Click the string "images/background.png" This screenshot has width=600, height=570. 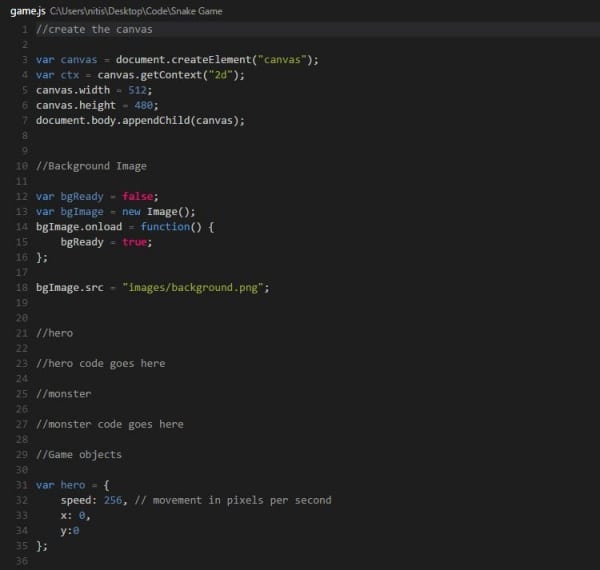point(193,288)
